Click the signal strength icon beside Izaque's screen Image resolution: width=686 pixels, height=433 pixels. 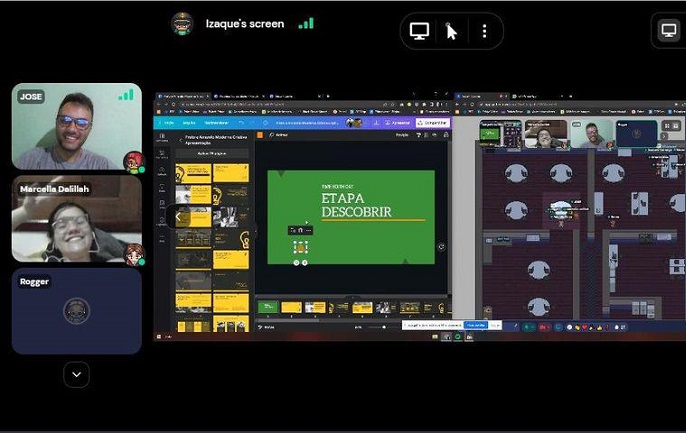coord(306,23)
